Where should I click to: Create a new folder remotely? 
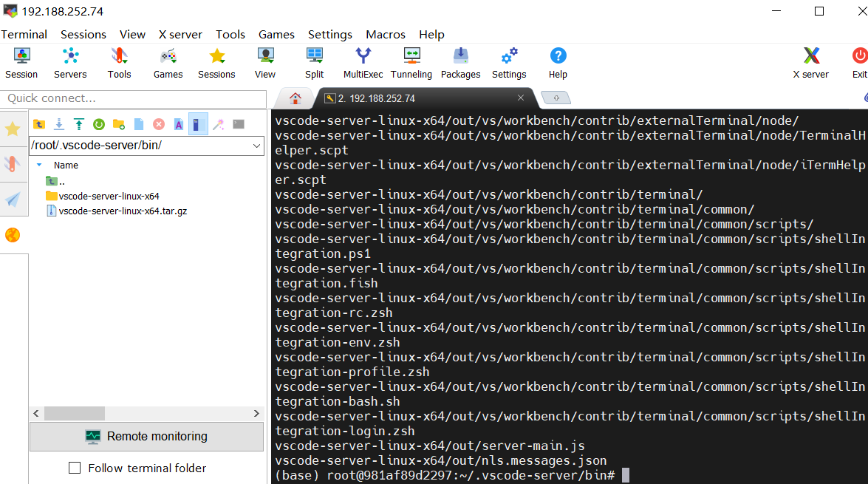click(x=119, y=124)
